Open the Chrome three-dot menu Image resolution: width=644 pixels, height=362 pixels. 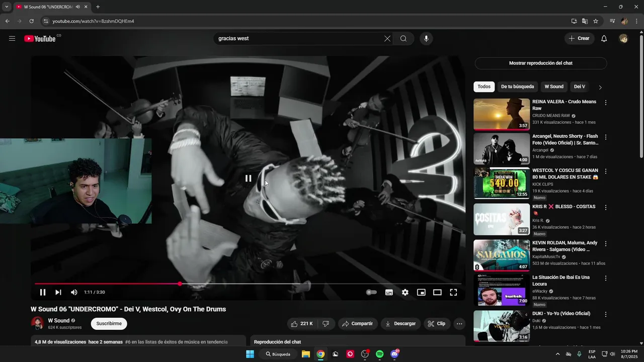[x=636, y=21]
